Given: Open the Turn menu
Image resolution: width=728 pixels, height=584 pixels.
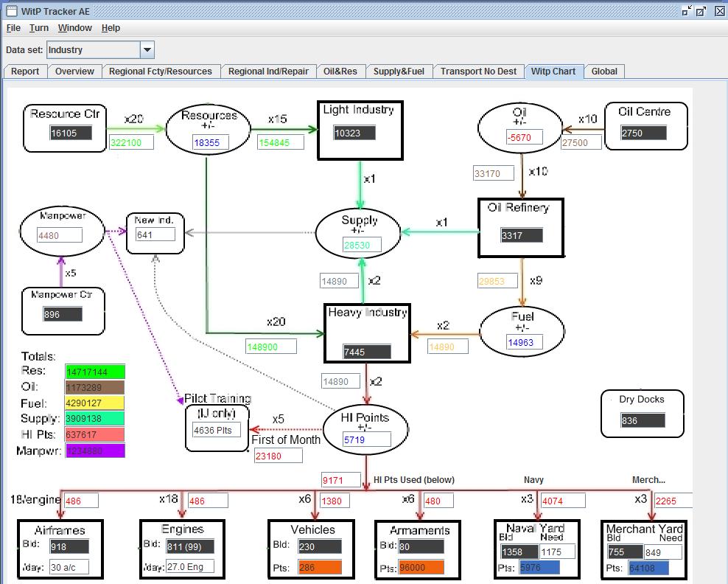Looking at the screenshot, I should click(x=39, y=28).
